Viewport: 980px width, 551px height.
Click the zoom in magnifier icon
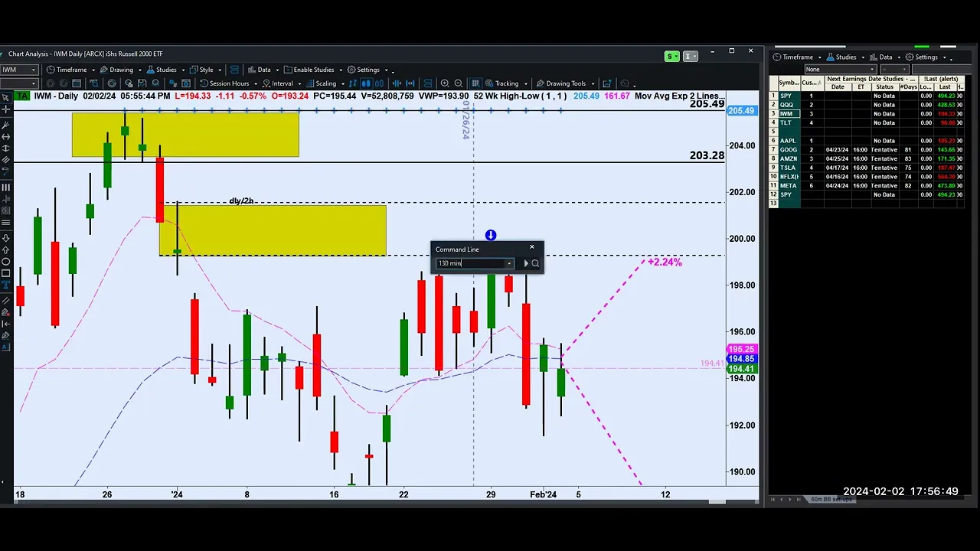coord(445,83)
